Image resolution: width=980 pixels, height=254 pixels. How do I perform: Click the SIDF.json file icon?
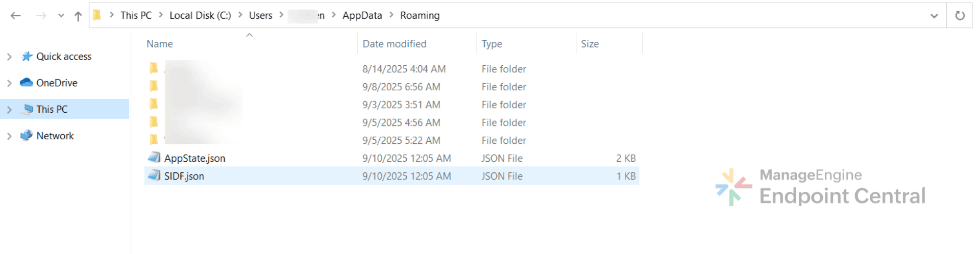coord(154,175)
